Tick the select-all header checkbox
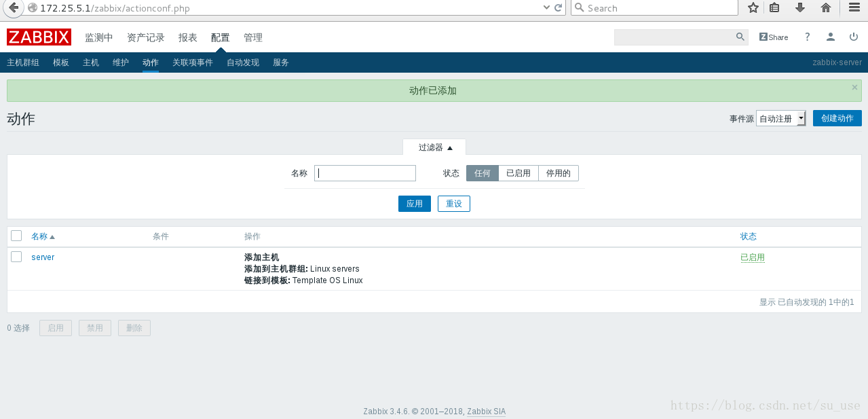 (x=16, y=236)
